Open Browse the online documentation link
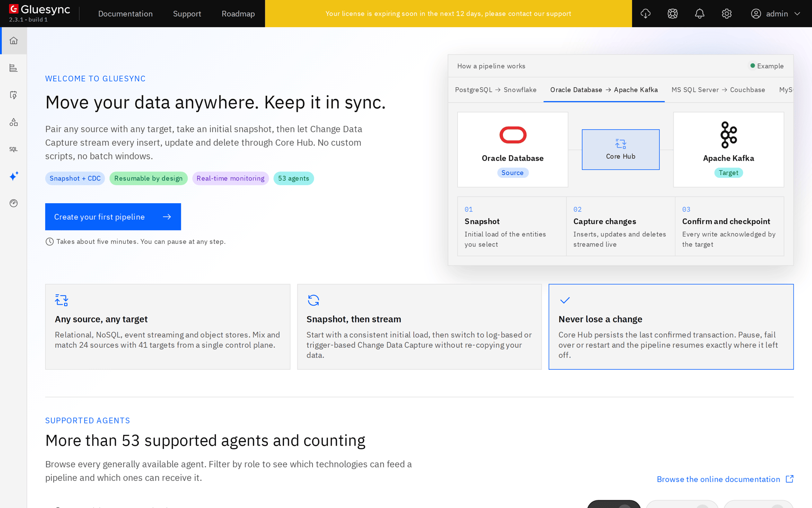 (725, 479)
